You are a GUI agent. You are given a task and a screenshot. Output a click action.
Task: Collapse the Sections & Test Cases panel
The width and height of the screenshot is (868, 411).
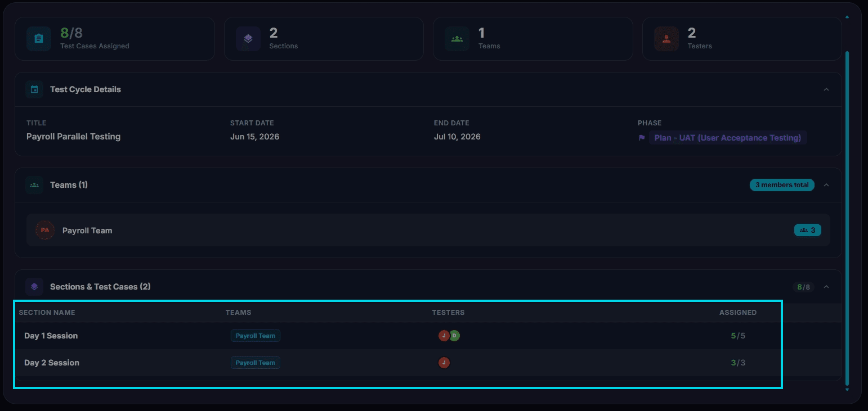826,287
